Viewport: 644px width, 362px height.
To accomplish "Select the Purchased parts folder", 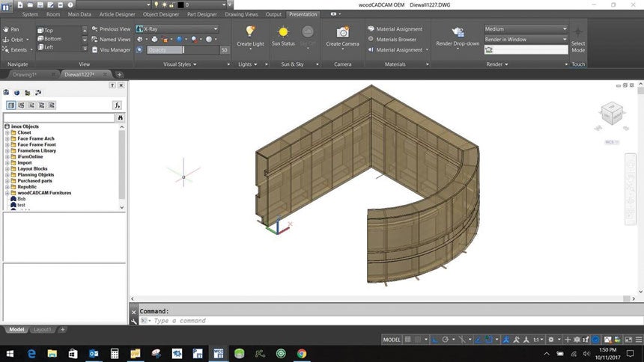I will [x=34, y=180].
